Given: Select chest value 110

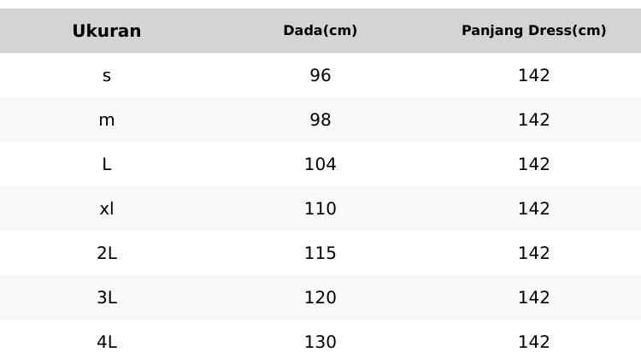Looking at the screenshot, I should [320, 208].
